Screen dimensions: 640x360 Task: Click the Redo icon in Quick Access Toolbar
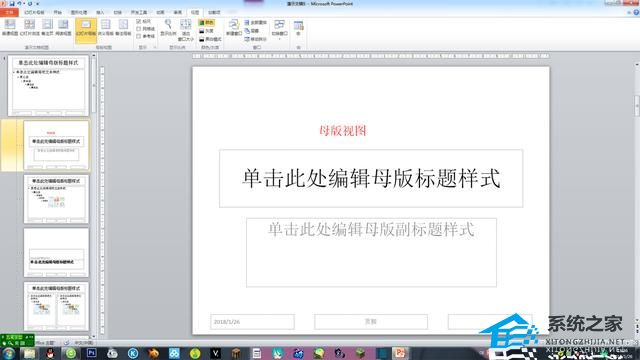30,3
